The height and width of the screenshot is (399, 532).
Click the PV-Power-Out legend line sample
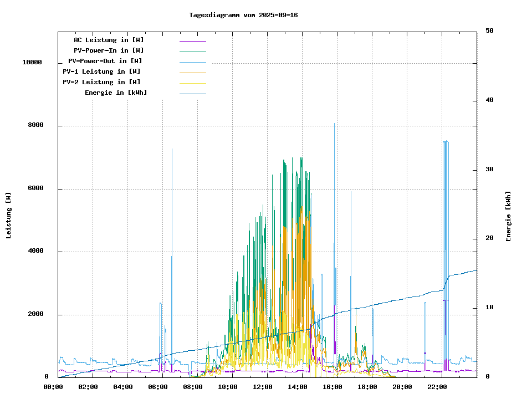point(192,62)
